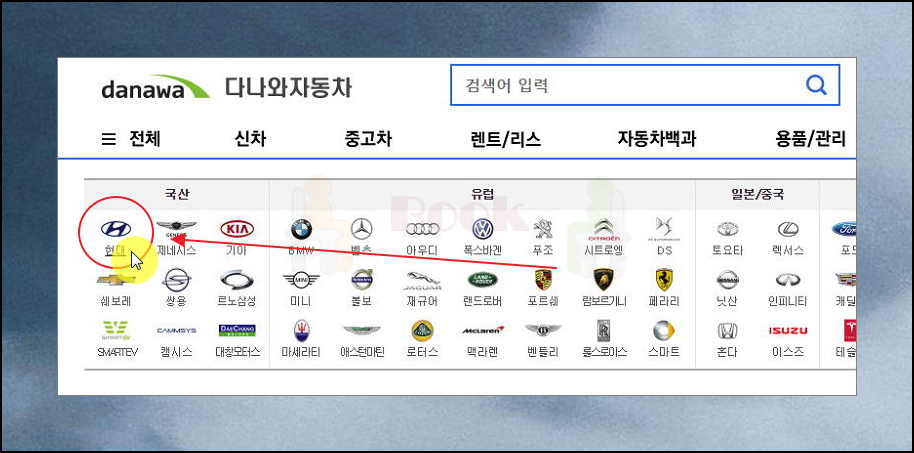The height and width of the screenshot is (453, 914).
Task: Open the Lotus logo
Action: 422,331
